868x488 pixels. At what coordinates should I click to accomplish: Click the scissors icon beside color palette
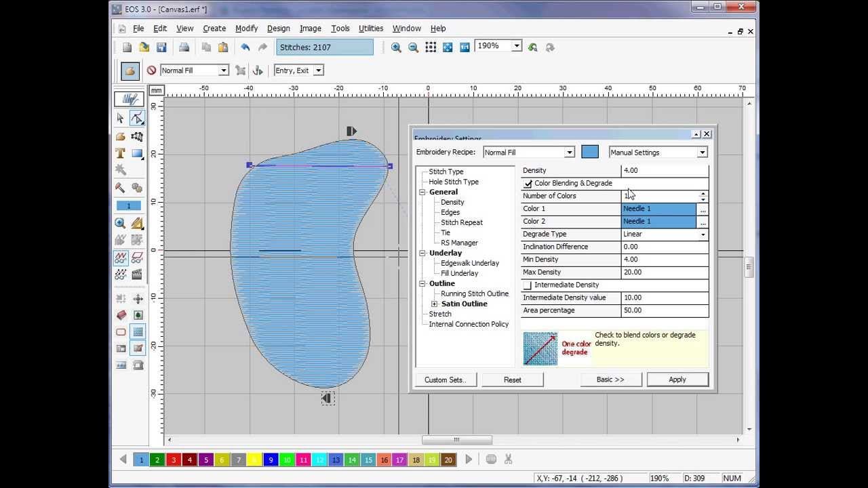coord(507,460)
